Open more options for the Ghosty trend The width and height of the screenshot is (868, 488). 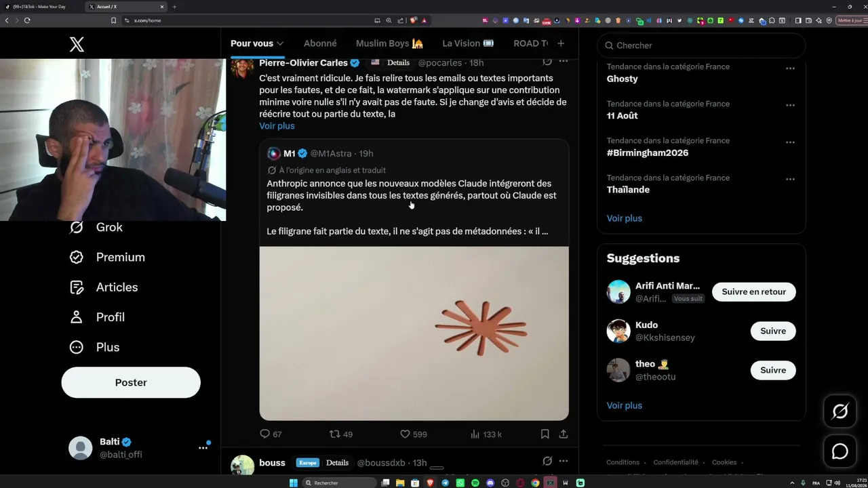pyautogui.click(x=790, y=68)
